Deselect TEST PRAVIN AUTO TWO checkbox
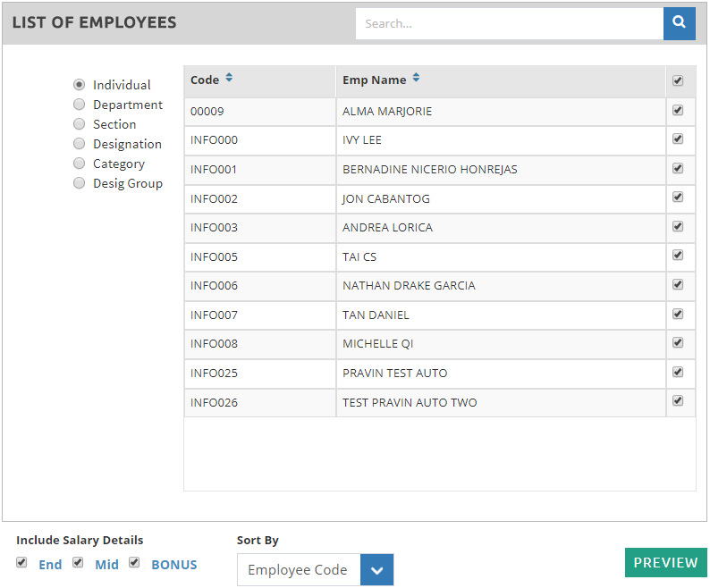710x588 pixels. (678, 401)
